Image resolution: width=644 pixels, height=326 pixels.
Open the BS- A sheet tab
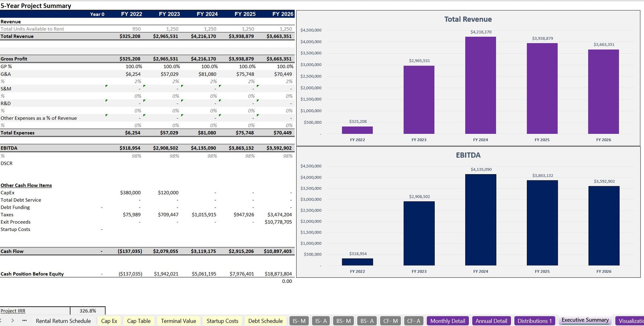pos(367,321)
